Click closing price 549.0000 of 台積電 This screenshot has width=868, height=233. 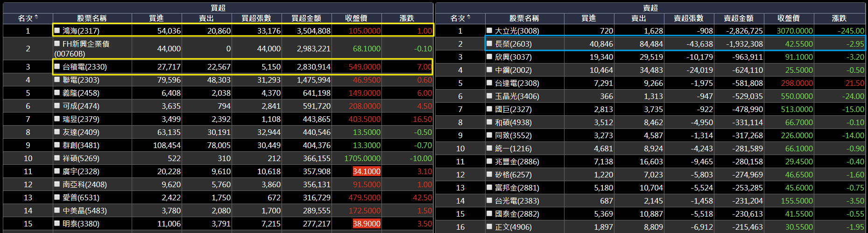365,67
